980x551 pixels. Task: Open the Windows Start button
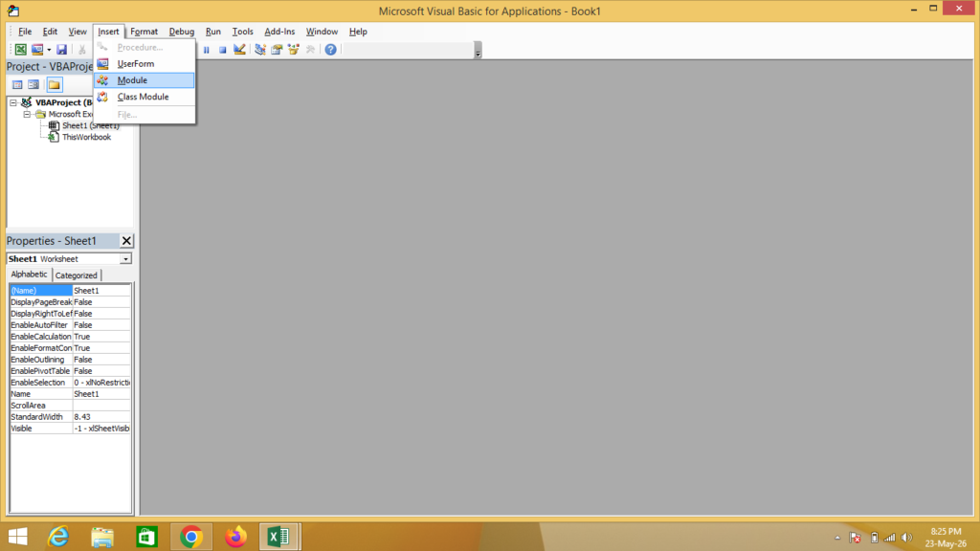click(18, 537)
